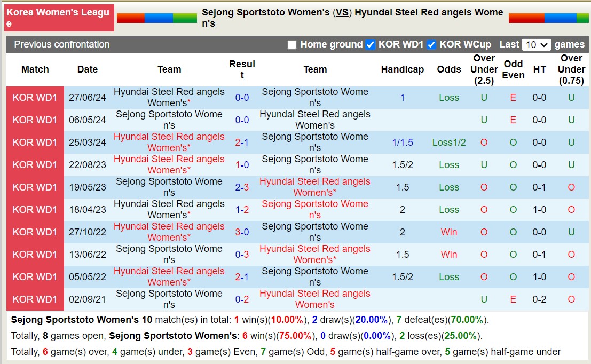Click the KOR WD1 badge beside the 02/09/21 match
The image size is (591, 364).
pyautogui.click(x=34, y=299)
